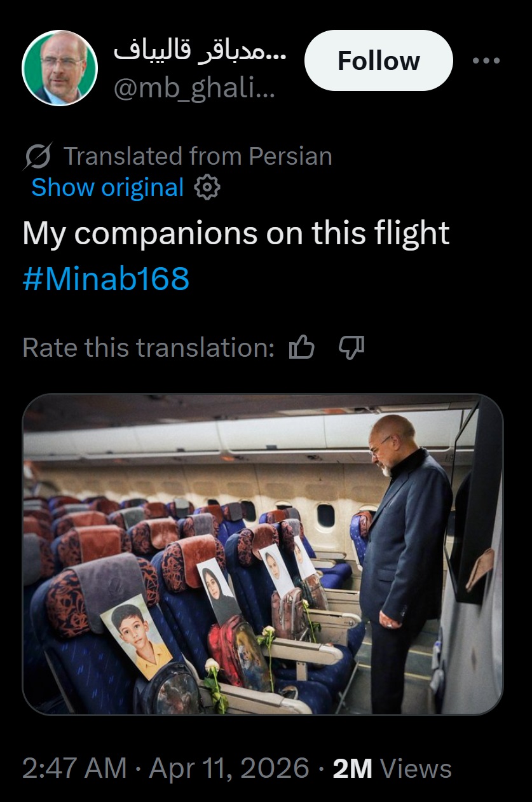Screen dimensions: 532x802
Task: Click the profile avatar picture
Action: [60, 68]
